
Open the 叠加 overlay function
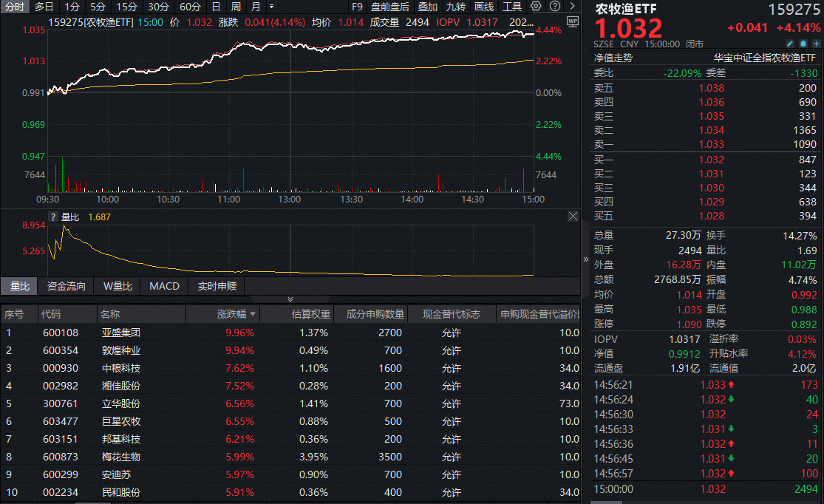tap(429, 6)
